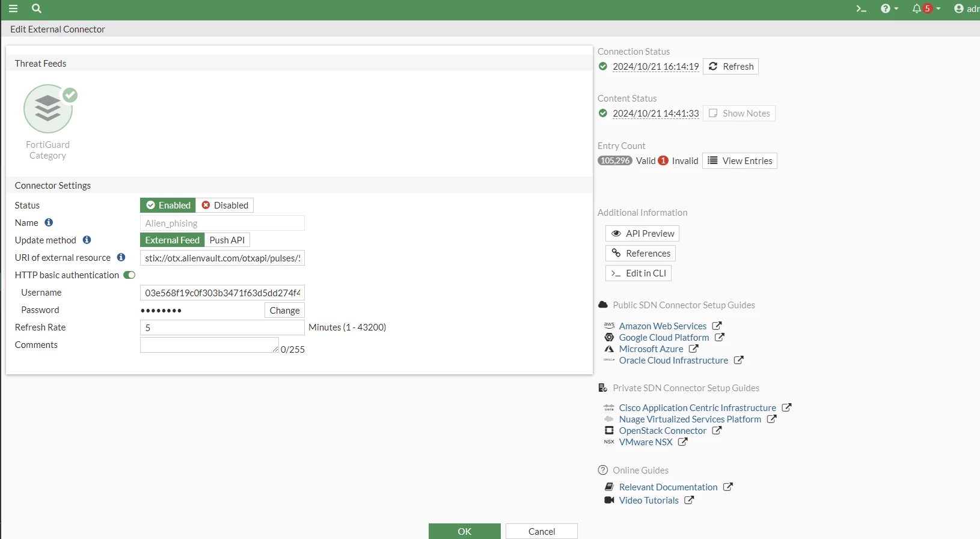Open Cisco Application Centric Infrastructure guide
The height and width of the screenshot is (539, 980).
click(697, 407)
